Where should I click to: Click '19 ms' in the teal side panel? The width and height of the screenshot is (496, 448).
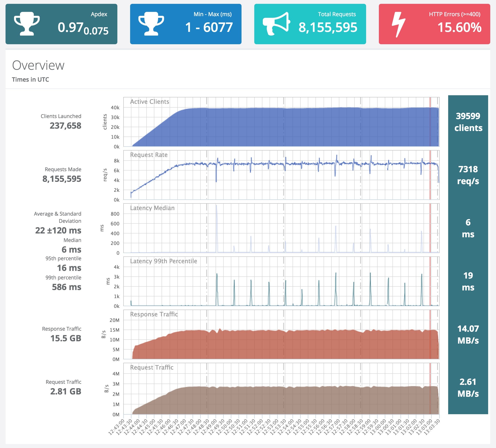point(468,281)
